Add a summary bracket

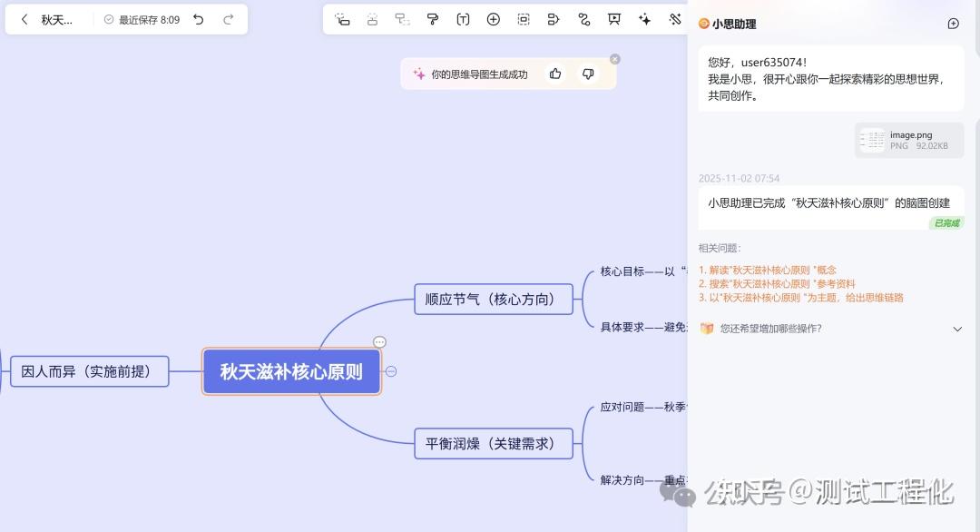click(x=554, y=19)
